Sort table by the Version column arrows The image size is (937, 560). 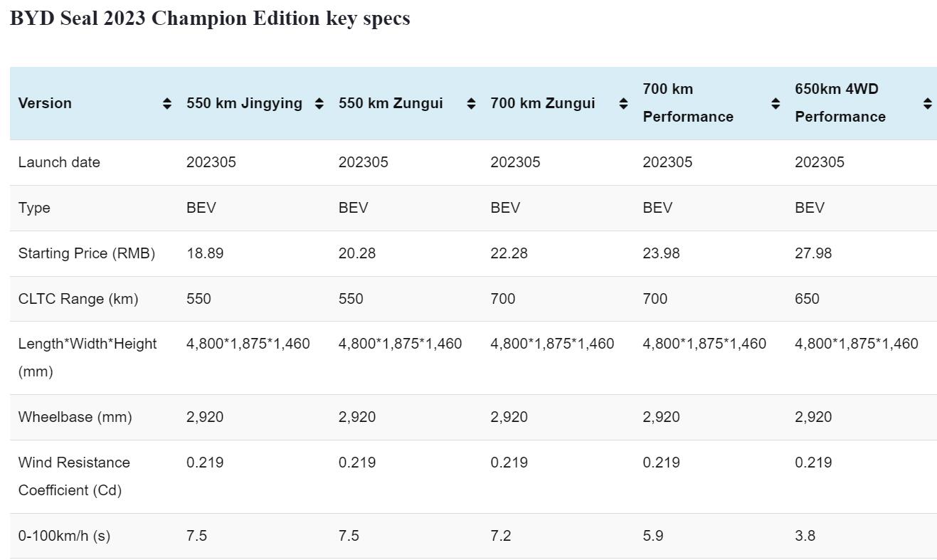coord(167,104)
